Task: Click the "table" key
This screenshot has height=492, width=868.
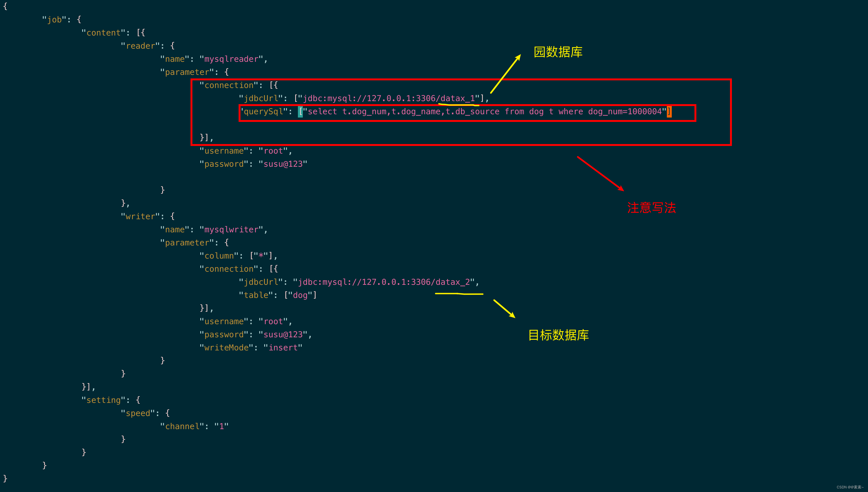Action: 256,295
